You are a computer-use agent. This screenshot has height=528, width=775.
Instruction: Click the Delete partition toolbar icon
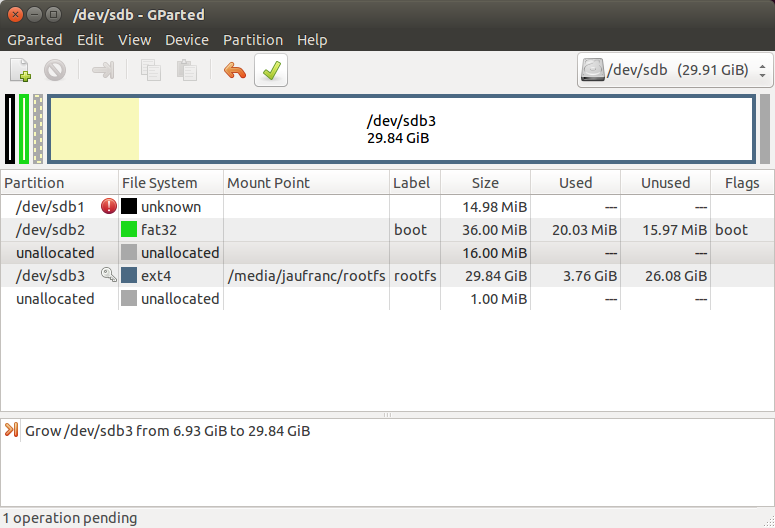(x=55, y=70)
